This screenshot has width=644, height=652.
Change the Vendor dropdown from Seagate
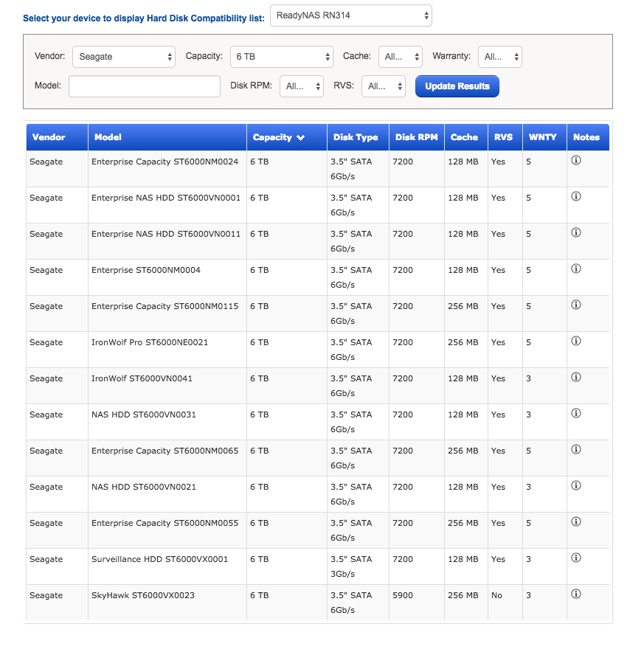coord(123,55)
